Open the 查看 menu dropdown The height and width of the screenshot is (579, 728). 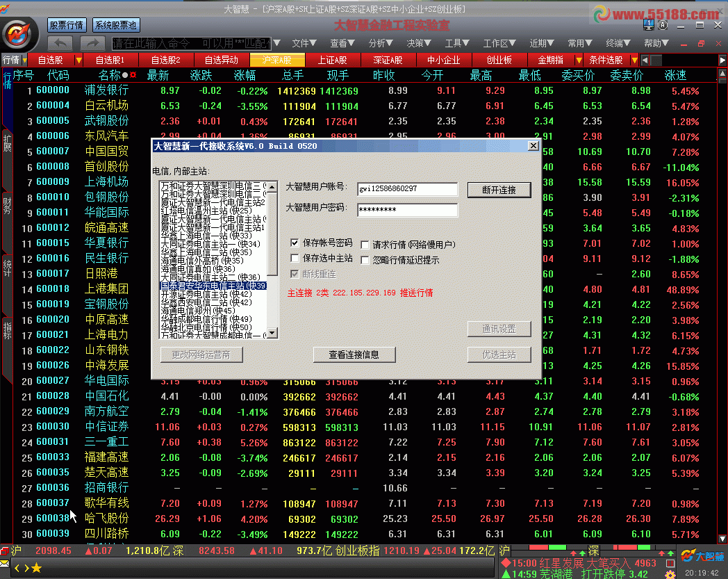pos(342,43)
